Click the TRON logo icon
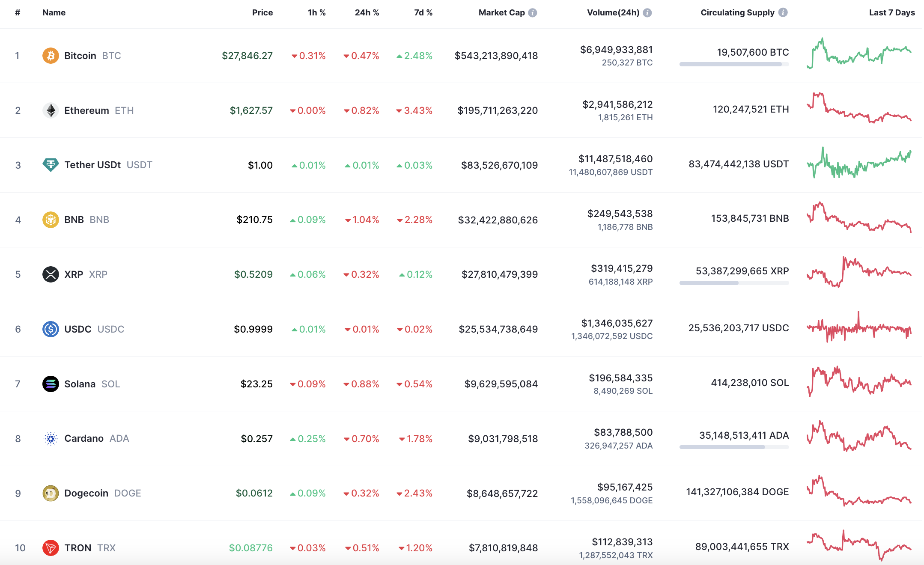The height and width of the screenshot is (565, 924). click(x=51, y=548)
